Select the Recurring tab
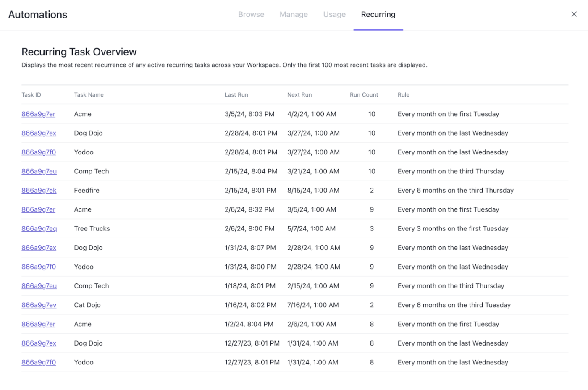 (x=378, y=14)
